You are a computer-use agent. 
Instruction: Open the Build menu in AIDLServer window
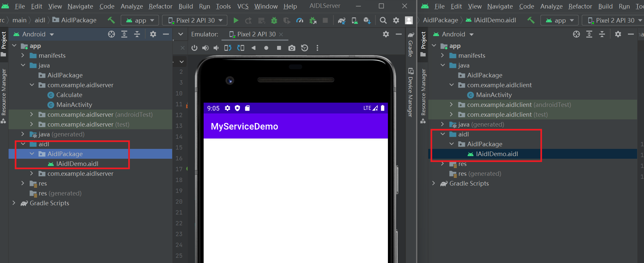pyautogui.click(x=186, y=6)
